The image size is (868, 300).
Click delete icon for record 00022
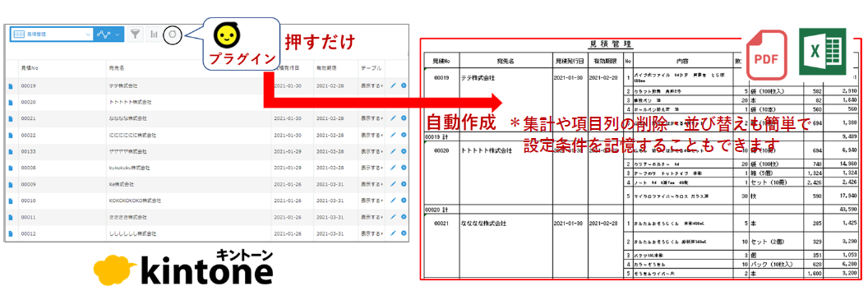pos(404,135)
